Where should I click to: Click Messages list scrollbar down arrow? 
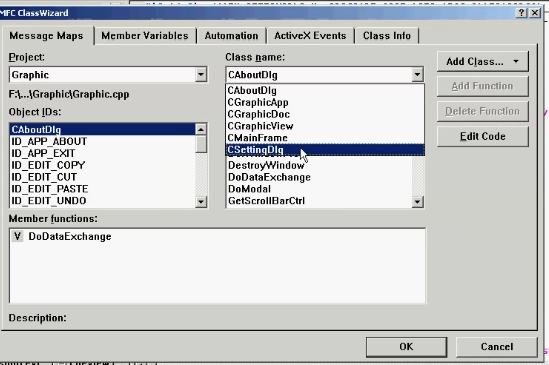pyautogui.click(x=417, y=201)
